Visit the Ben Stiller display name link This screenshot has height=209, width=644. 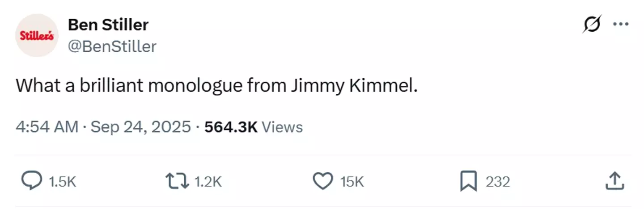pyautogui.click(x=108, y=25)
